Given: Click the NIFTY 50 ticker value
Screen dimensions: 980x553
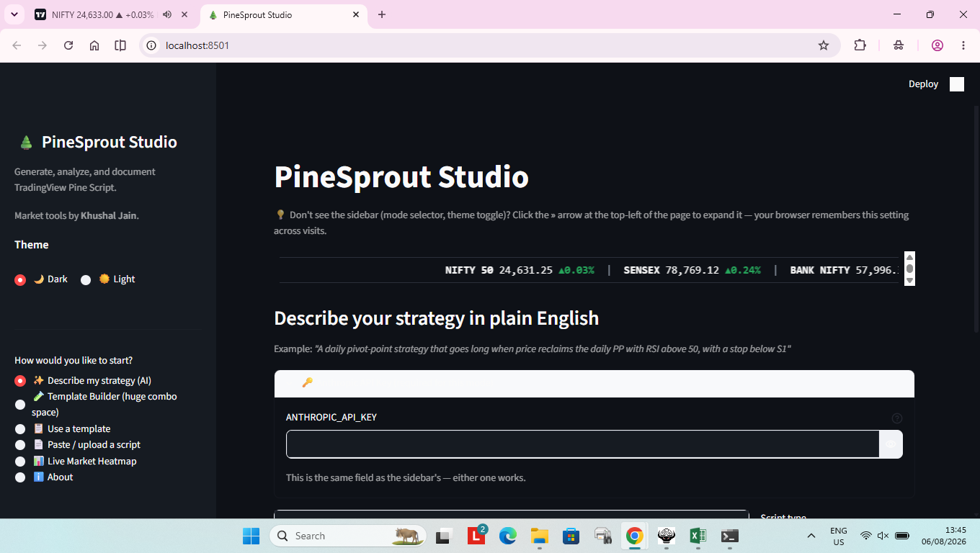Looking at the screenshot, I should click(520, 270).
